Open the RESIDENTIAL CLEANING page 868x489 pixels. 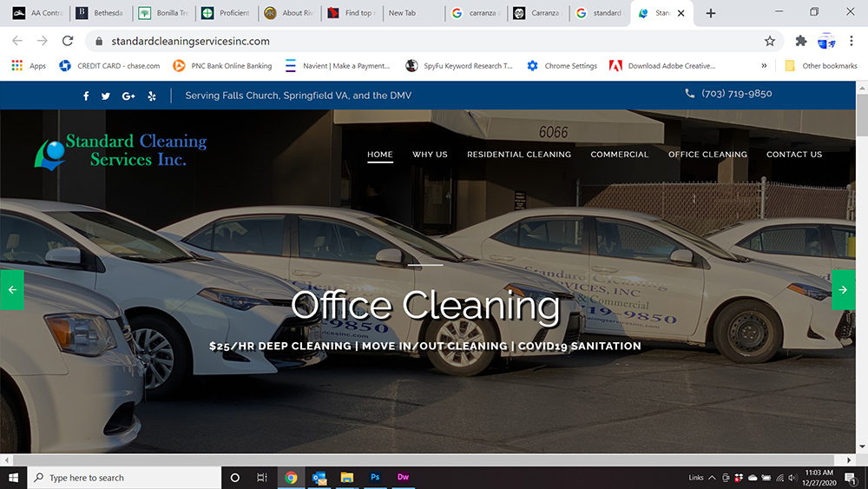(519, 155)
